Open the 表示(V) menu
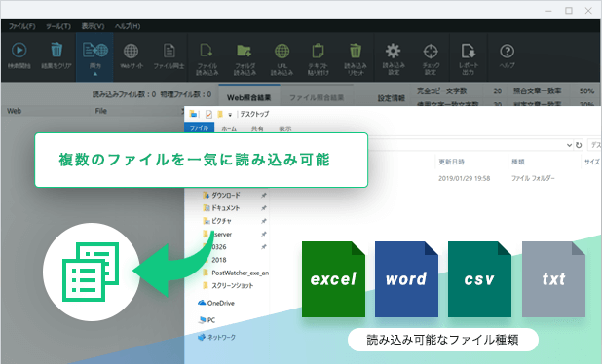The image size is (602, 364). click(93, 26)
